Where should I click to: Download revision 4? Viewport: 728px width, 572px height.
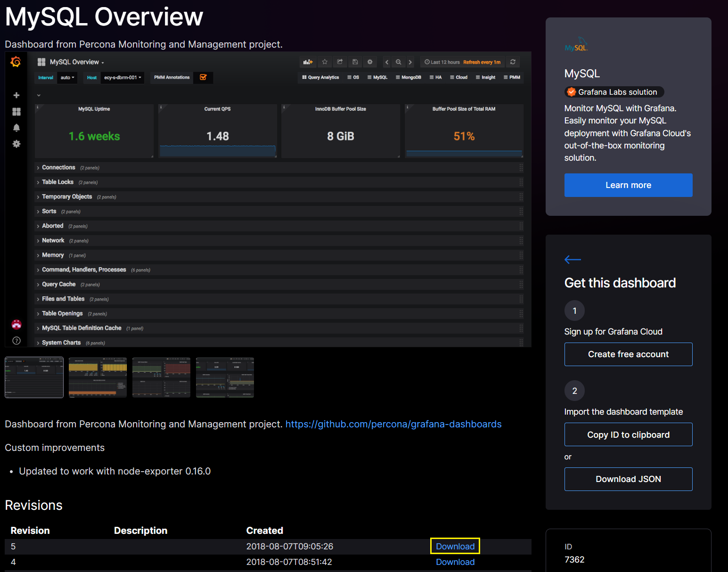click(455, 562)
